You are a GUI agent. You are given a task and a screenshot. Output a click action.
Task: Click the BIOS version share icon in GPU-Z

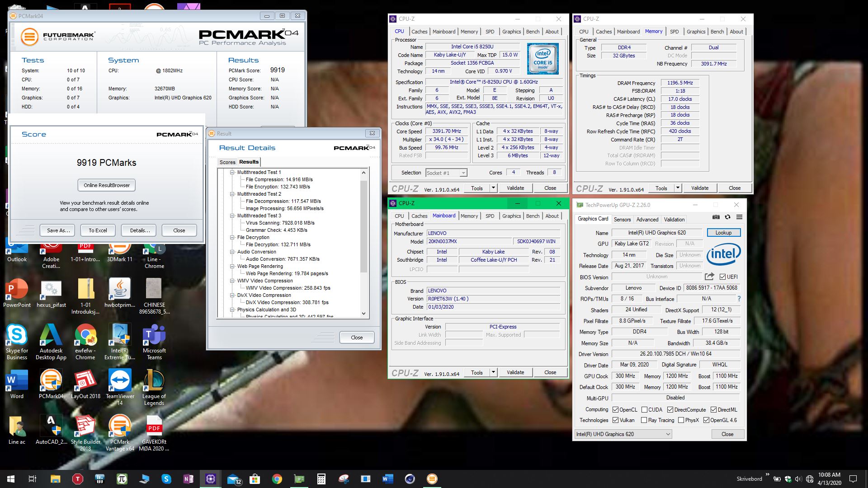tap(709, 277)
